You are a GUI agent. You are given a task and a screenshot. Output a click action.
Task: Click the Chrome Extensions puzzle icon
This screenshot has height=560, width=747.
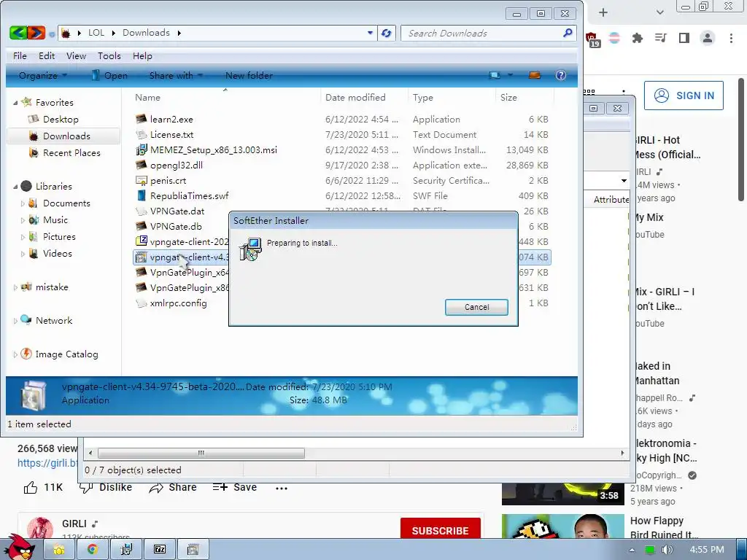pyautogui.click(x=637, y=38)
